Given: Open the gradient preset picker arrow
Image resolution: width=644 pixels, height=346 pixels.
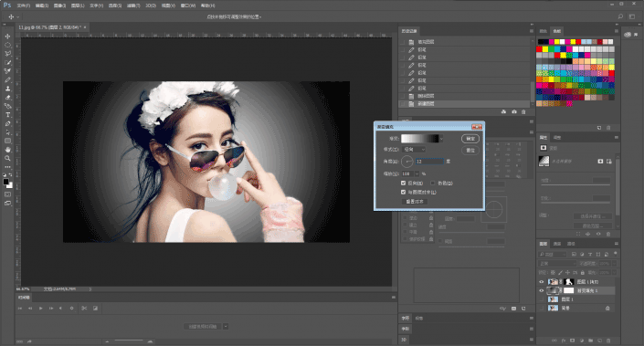Looking at the screenshot, I should pyautogui.click(x=441, y=139).
